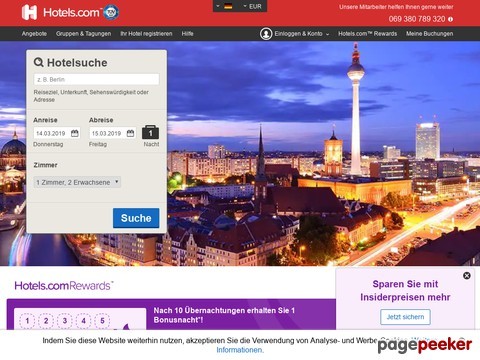Open the Meine Buchungen link
The height and width of the screenshot is (360, 480).
click(429, 34)
